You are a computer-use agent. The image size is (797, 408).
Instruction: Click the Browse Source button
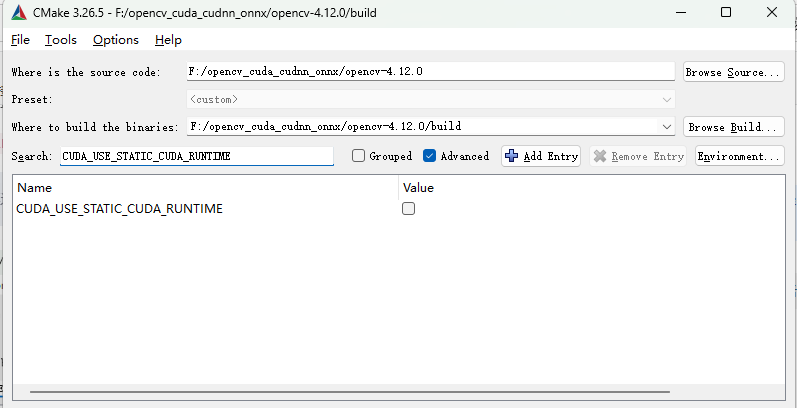733,72
